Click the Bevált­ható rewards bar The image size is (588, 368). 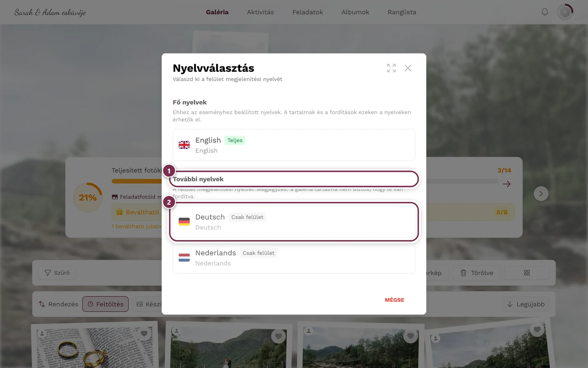(313, 212)
